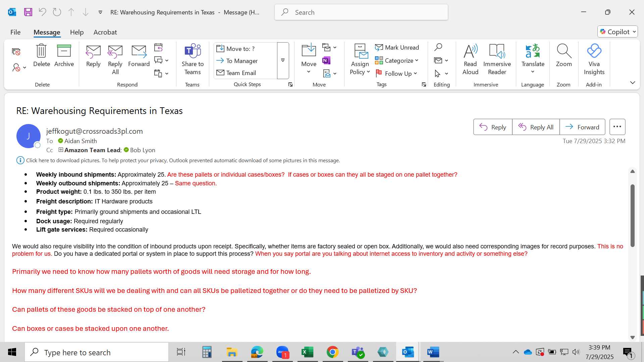
Task: Click in the Search box
Action: pos(361,12)
